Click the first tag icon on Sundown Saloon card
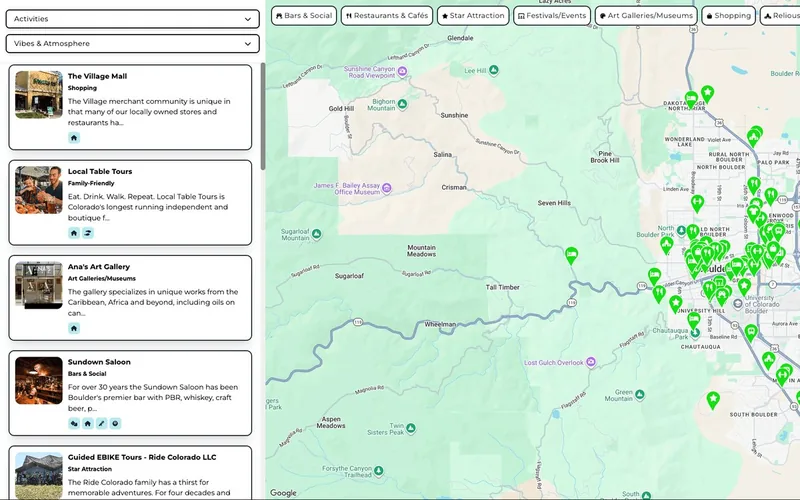The image size is (800, 500). click(74, 423)
